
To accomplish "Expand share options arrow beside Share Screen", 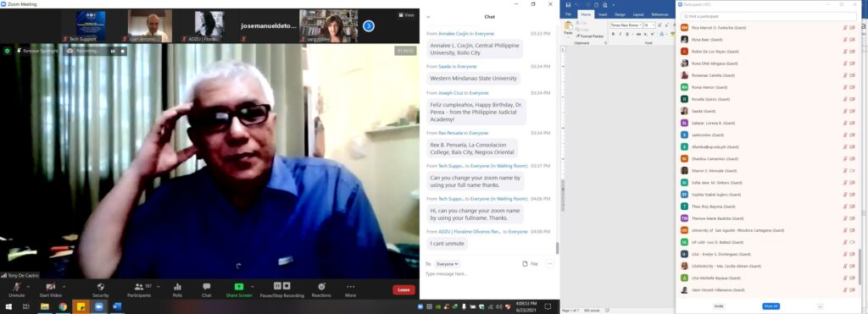I will pos(253,286).
